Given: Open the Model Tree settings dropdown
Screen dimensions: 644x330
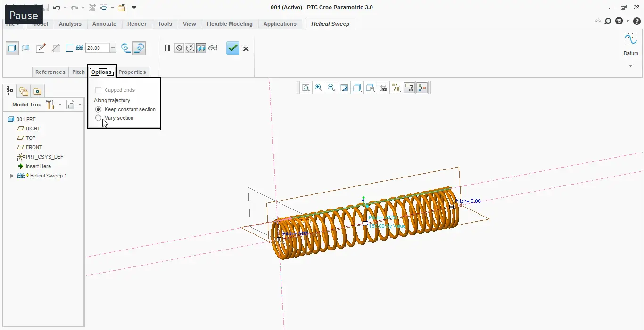Looking at the screenshot, I should point(60,105).
